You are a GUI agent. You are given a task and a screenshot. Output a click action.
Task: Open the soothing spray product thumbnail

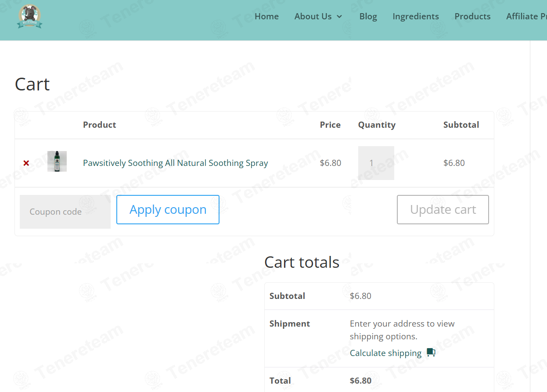tap(57, 161)
